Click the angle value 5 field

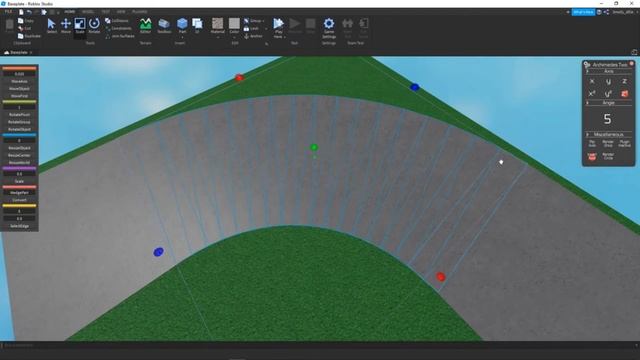(608, 119)
